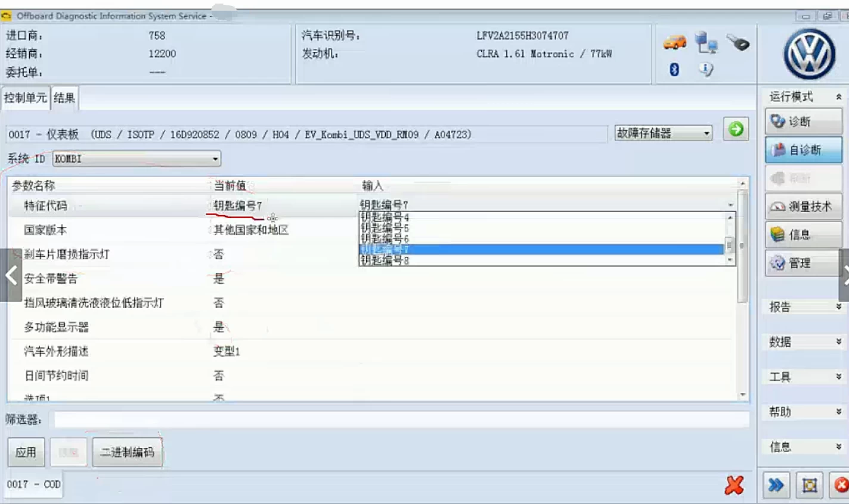Click the greyed-out mode button below 自诊断

804,178
